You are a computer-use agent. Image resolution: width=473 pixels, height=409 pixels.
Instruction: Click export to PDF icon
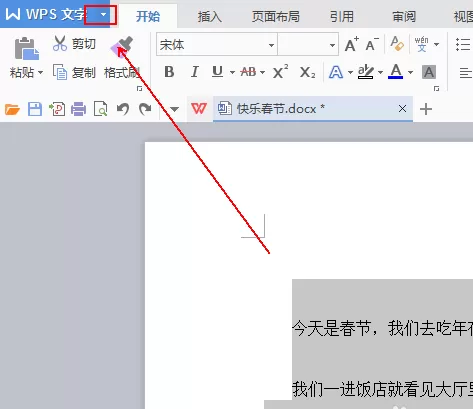tap(57, 109)
